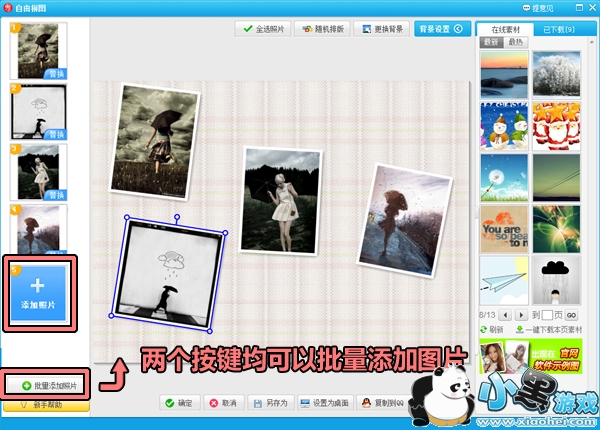Select the running girl photo on canvas
The height and width of the screenshot is (430, 600).
pos(155,142)
